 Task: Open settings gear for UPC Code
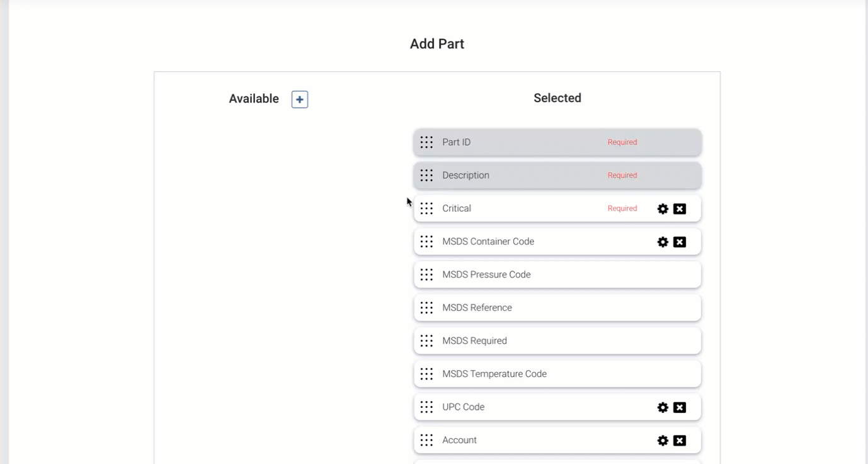tap(663, 407)
